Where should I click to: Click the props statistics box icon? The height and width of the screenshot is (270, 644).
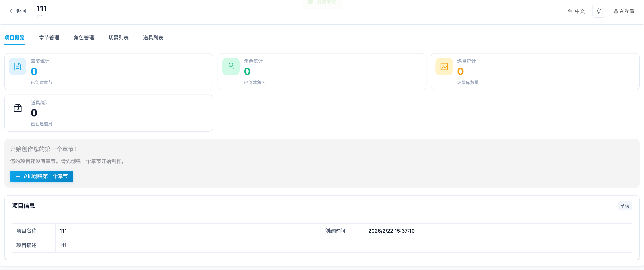click(x=18, y=108)
